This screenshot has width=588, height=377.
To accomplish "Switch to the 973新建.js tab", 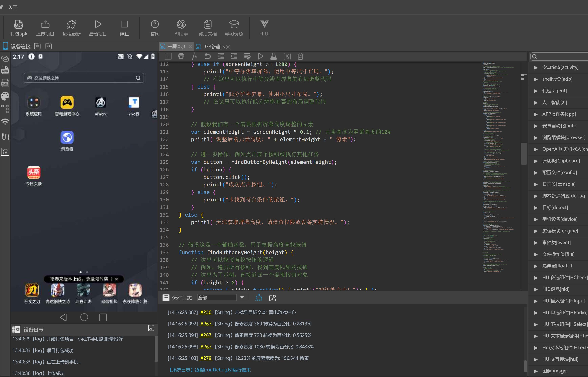I will coord(214,47).
